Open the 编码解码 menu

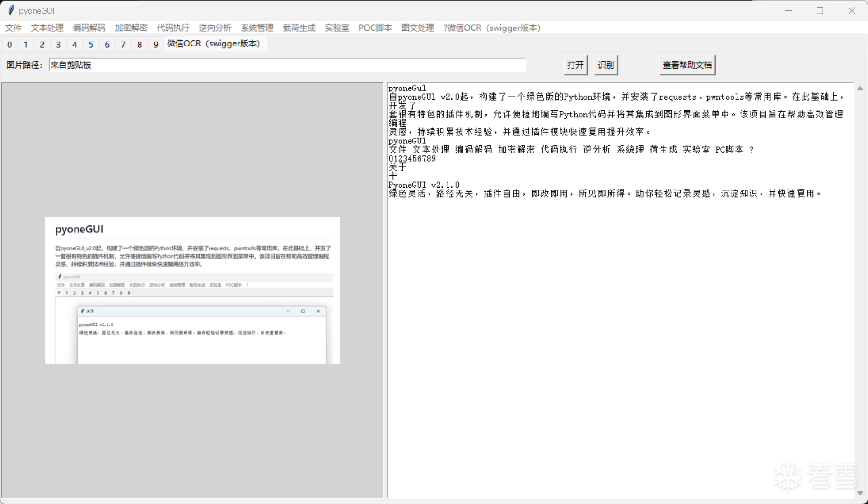(x=89, y=28)
